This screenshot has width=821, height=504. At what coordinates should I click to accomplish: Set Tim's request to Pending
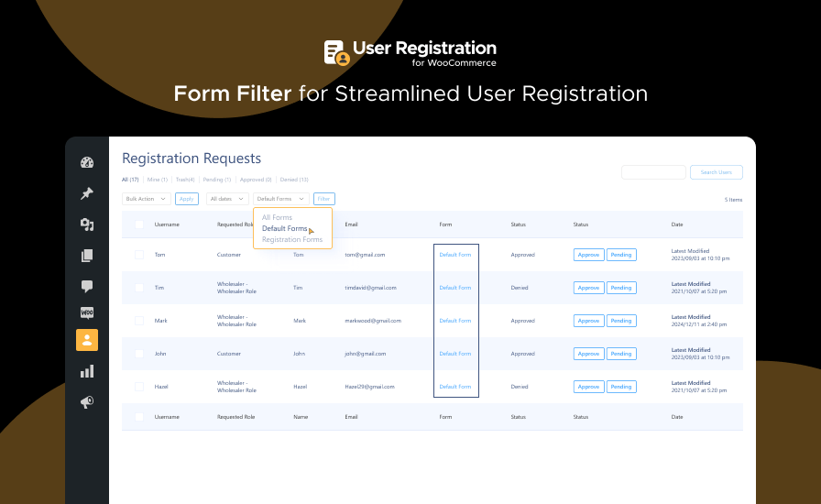(x=621, y=288)
